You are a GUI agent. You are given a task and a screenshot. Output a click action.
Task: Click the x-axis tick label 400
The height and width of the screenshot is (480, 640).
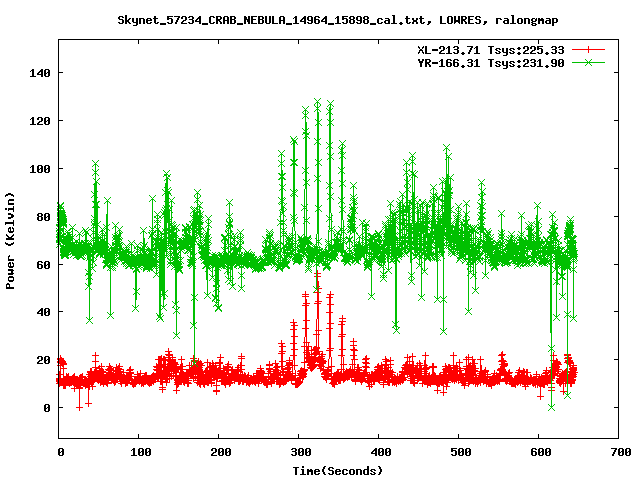(381, 452)
